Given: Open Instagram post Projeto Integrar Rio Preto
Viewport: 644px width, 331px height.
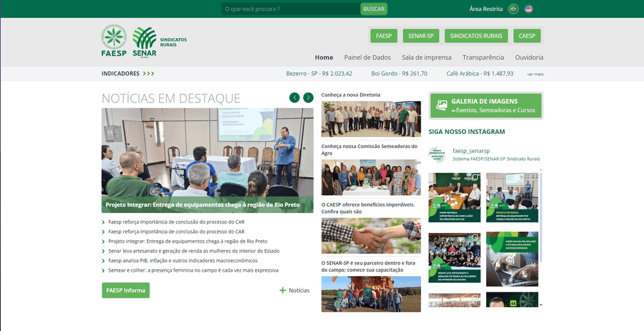Looking at the screenshot, I should (512, 198).
